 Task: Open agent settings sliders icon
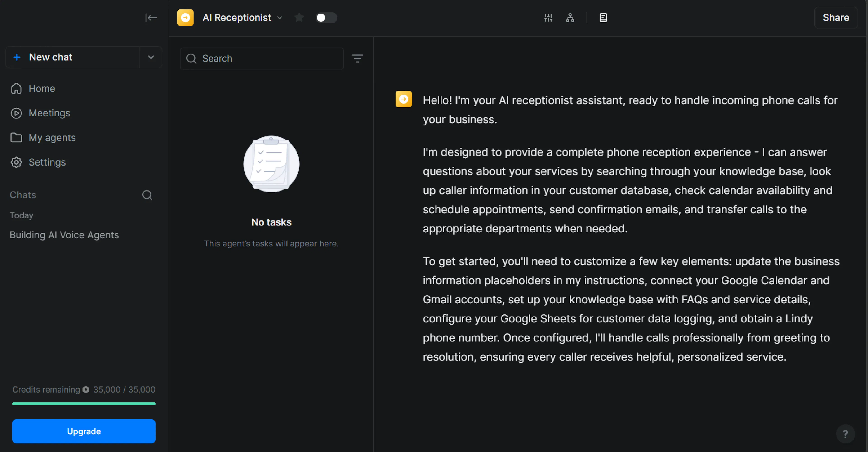click(548, 18)
